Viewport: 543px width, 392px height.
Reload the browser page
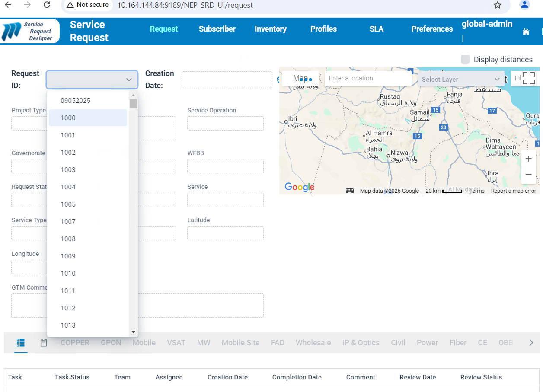click(x=47, y=5)
